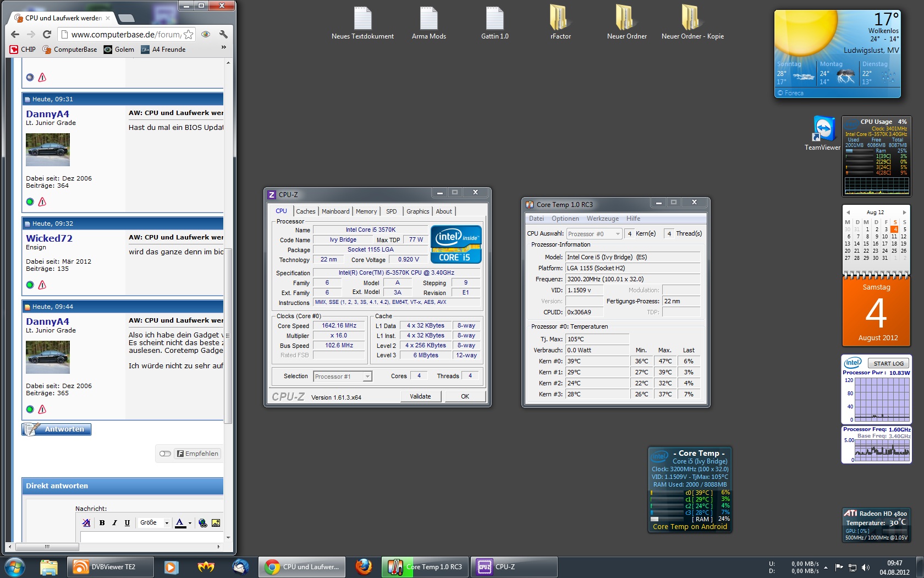Toggle italic formatting in the reply editor
Image resolution: width=924 pixels, height=578 pixels.
114,523
